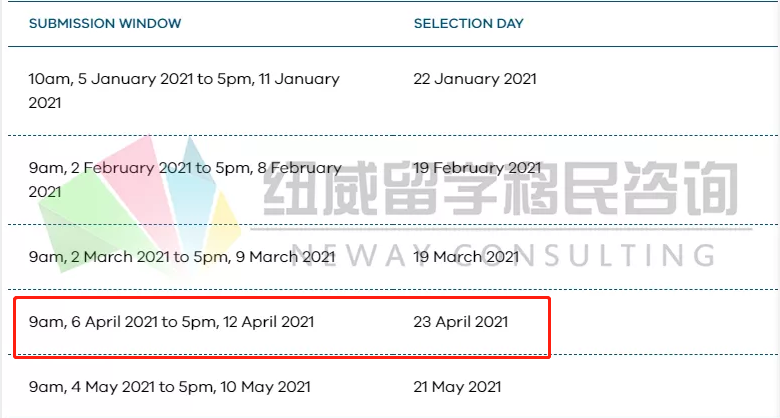The image size is (780, 418).
Task: Click the '12 April 2021' end date text
Action: [269, 322]
